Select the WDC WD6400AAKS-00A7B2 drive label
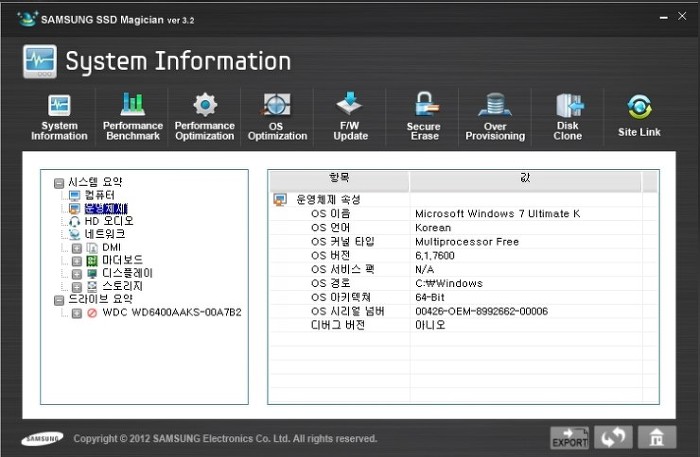The width and height of the screenshot is (700, 457). (172, 312)
